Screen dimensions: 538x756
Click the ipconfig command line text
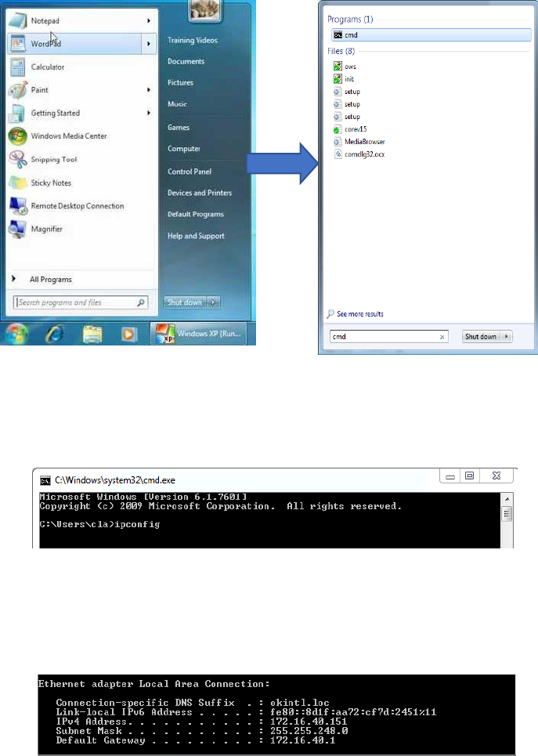[137, 524]
